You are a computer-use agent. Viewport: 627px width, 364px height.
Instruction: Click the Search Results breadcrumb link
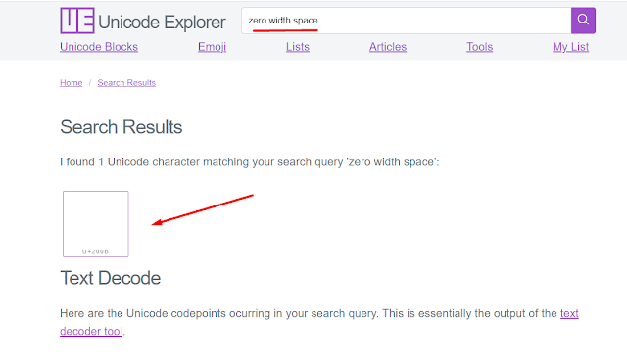point(126,83)
